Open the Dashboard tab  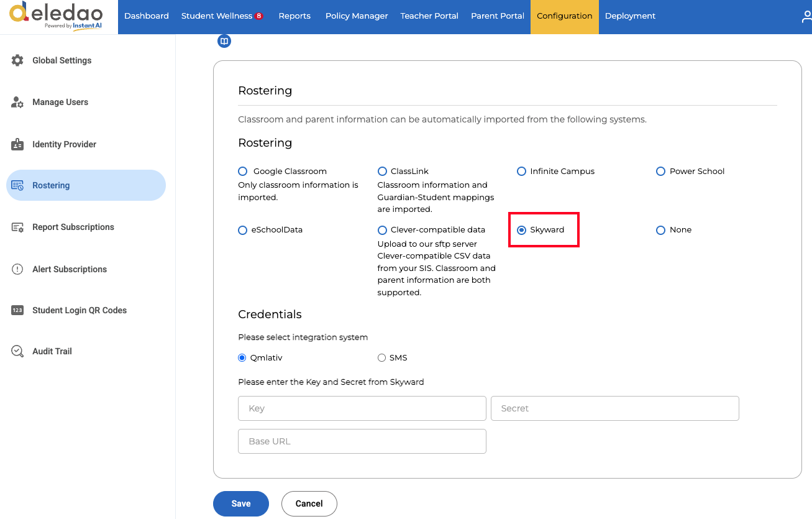click(x=147, y=16)
